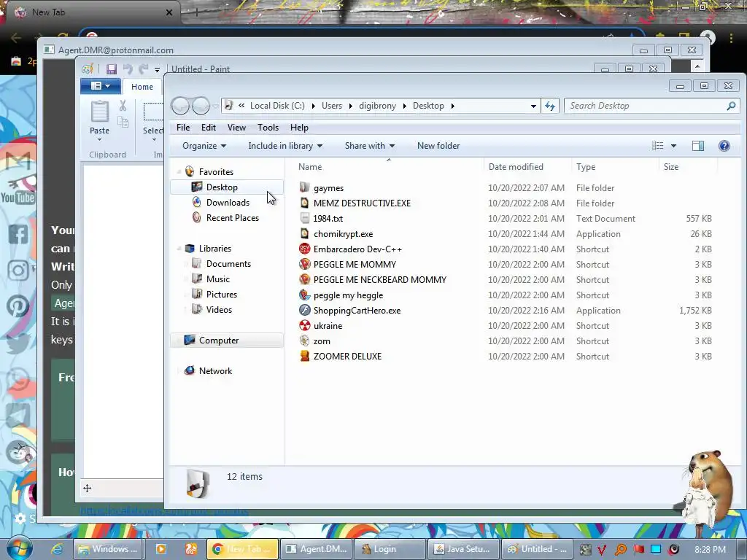747x560 pixels.
Task: Select the chomikrypt.exe file icon
Action: click(304, 233)
